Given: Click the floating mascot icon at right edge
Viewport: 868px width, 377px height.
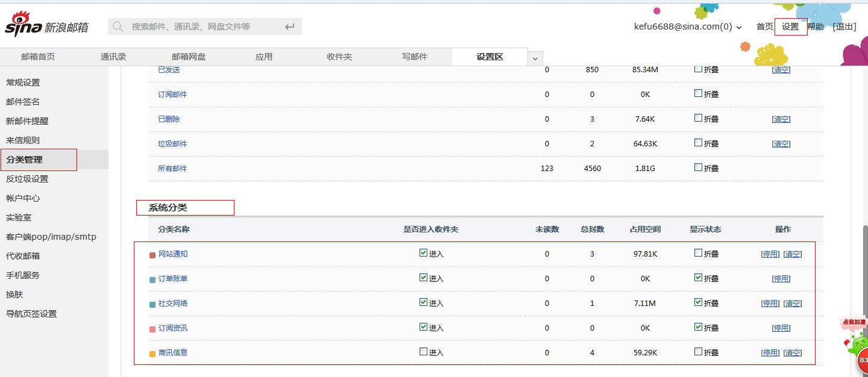Looking at the screenshot, I should pyautogui.click(x=857, y=343).
